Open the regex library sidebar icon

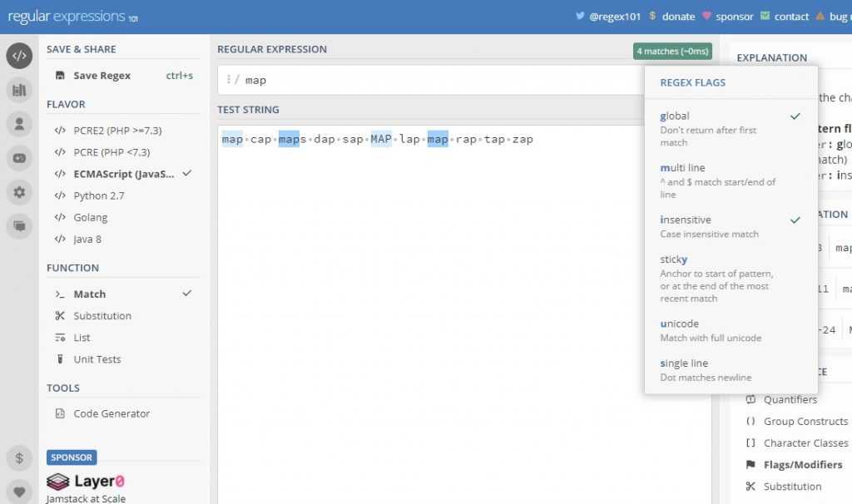(x=19, y=90)
